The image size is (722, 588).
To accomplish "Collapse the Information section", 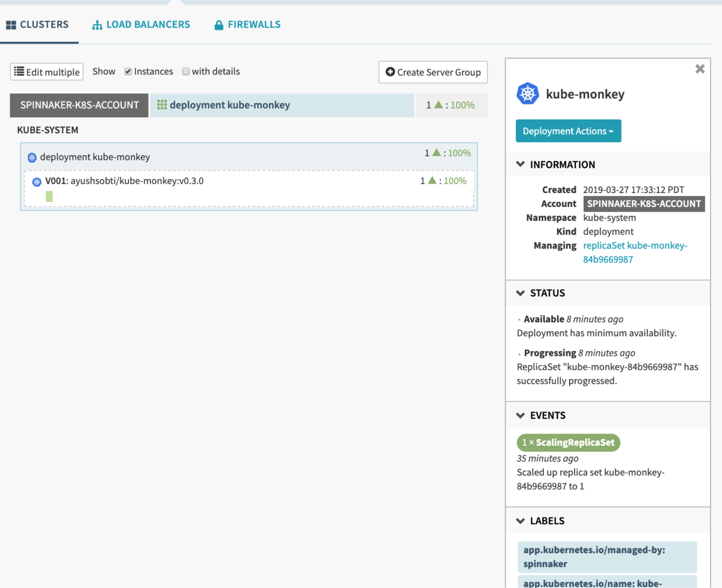I will coord(608,164).
